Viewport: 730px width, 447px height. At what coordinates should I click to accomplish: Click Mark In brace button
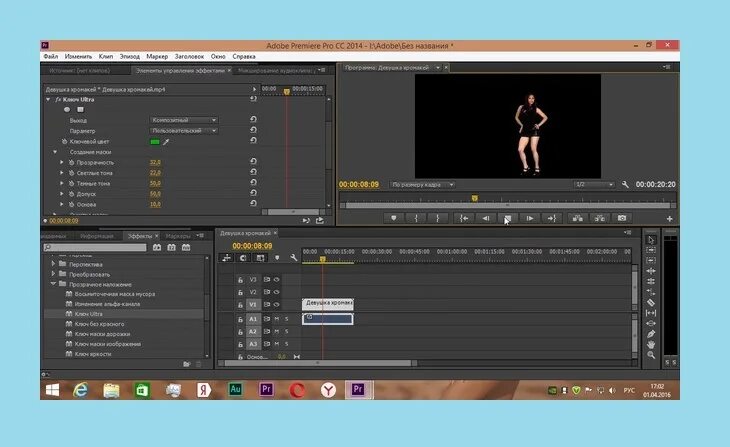coord(416,218)
